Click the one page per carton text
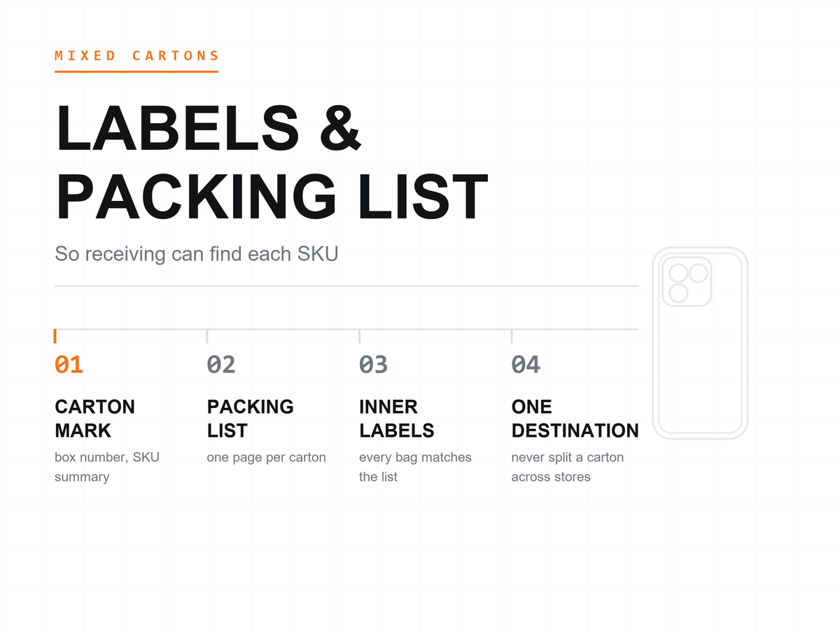Viewport: 840px width, 630px height. pos(266,458)
